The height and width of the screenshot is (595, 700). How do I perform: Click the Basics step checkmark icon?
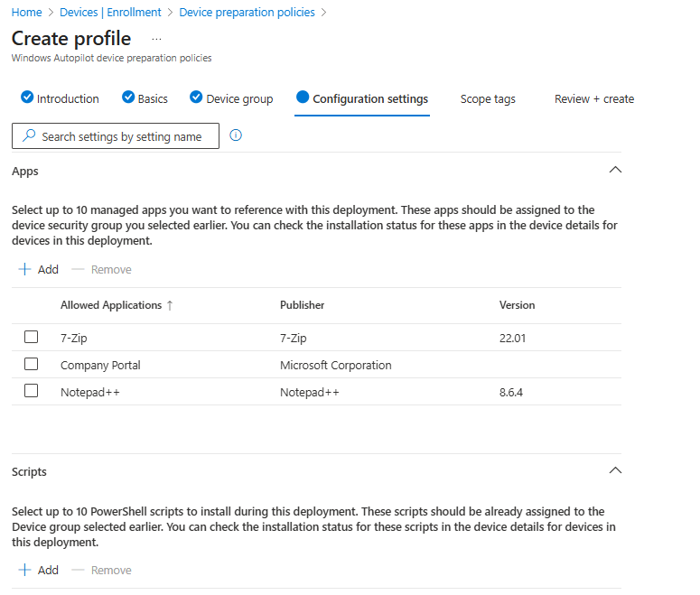pyautogui.click(x=128, y=98)
